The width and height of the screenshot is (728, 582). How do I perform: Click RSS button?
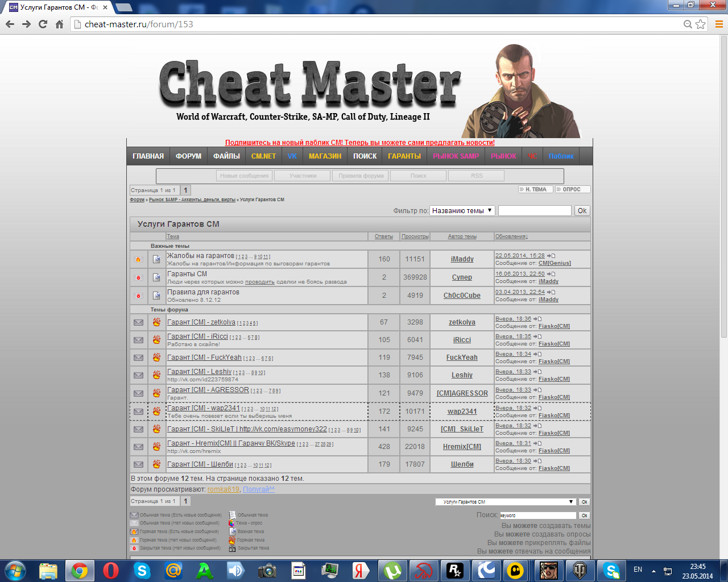point(477,176)
